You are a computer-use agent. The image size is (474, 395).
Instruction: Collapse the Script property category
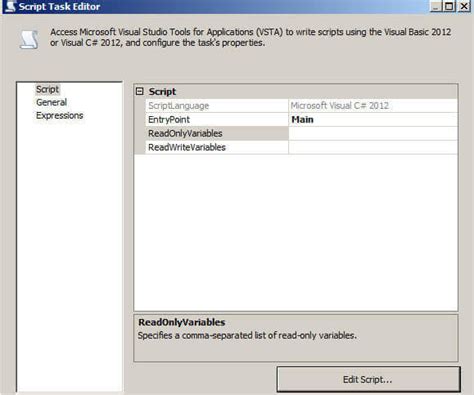pyautogui.click(x=140, y=91)
